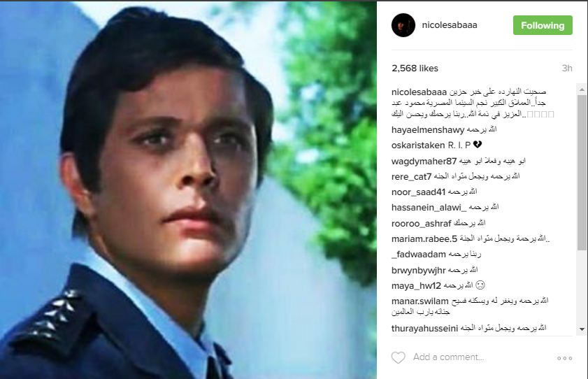Open nicolesabaaa's profile avatar
Viewport: 588px width, 379px height.
coord(403,25)
